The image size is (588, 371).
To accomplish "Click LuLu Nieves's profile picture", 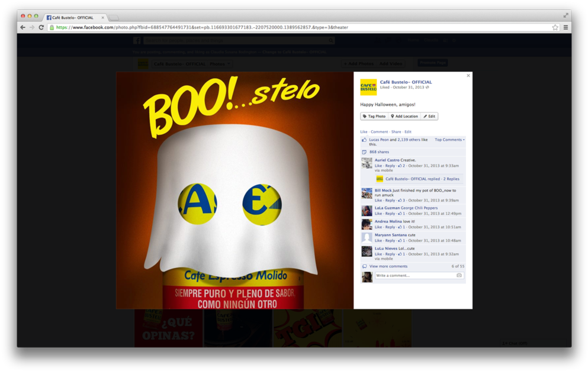I will (367, 251).
